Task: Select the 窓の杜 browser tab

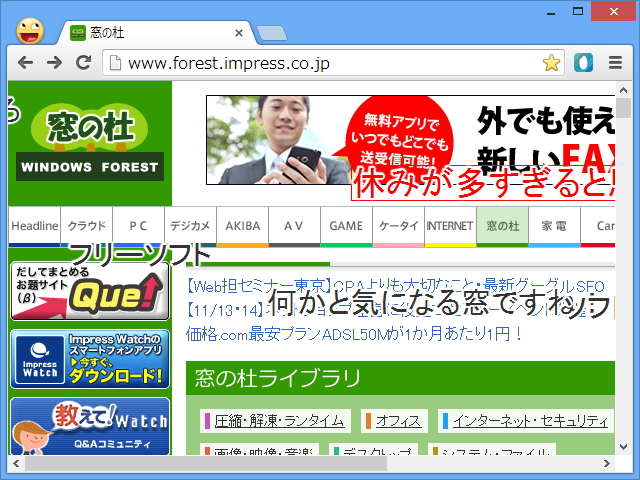Action: coord(157,33)
